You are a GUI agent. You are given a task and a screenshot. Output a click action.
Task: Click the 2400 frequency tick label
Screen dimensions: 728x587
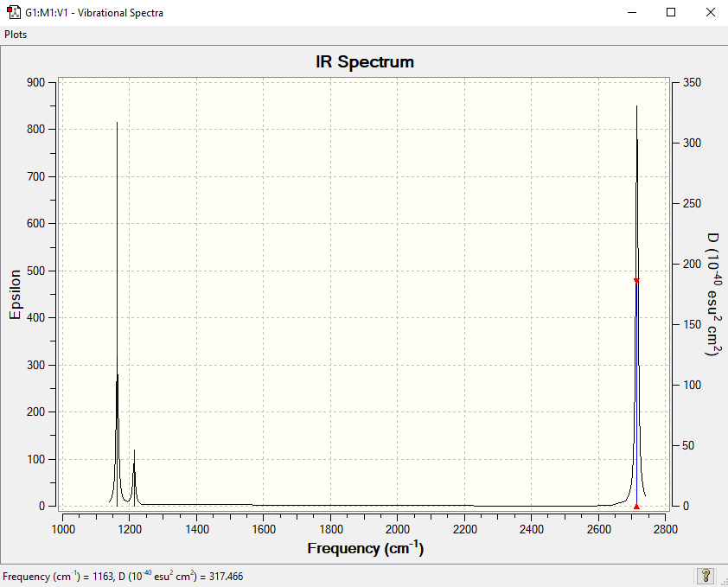pos(532,529)
